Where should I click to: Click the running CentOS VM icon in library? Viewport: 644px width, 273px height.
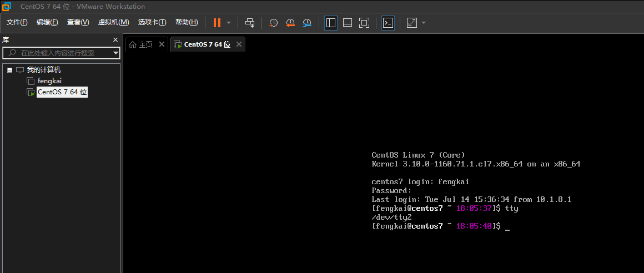click(31, 92)
